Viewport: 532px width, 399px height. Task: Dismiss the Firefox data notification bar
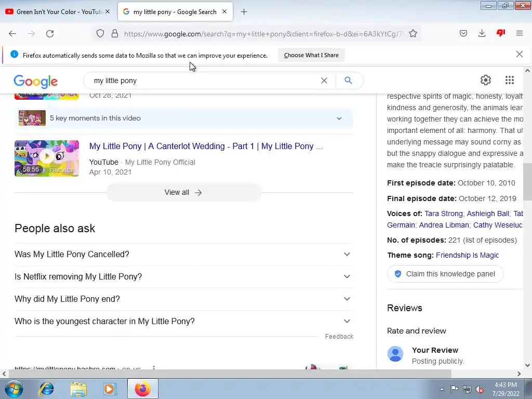coord(520,54)
